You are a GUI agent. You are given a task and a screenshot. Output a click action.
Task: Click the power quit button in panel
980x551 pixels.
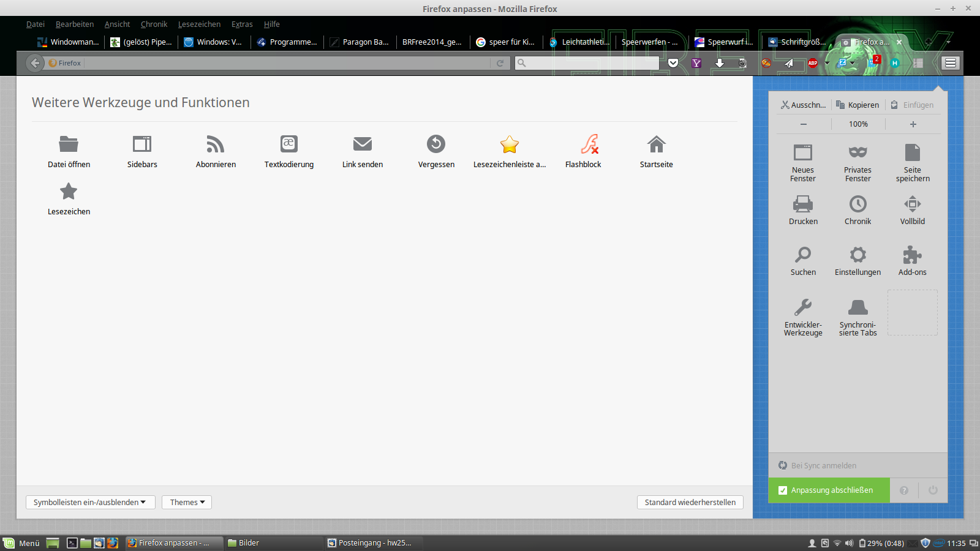click(x=933, y=490)
